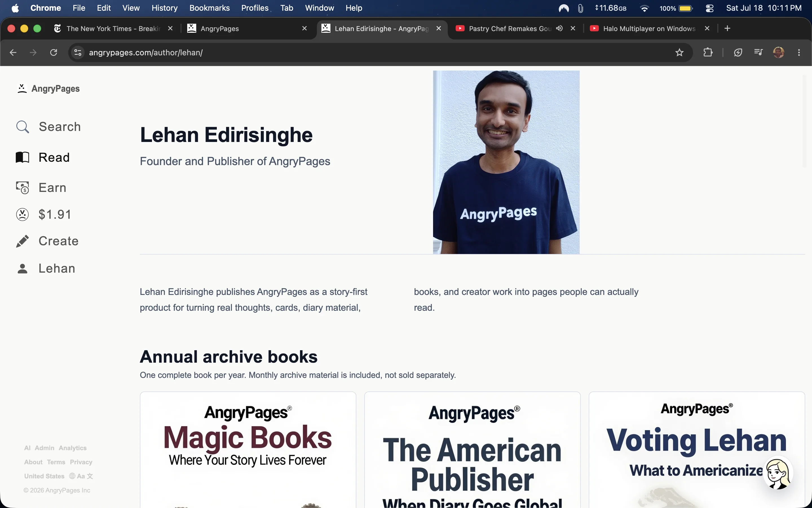Click the language globe Aa icon in footer

point(81,476)
